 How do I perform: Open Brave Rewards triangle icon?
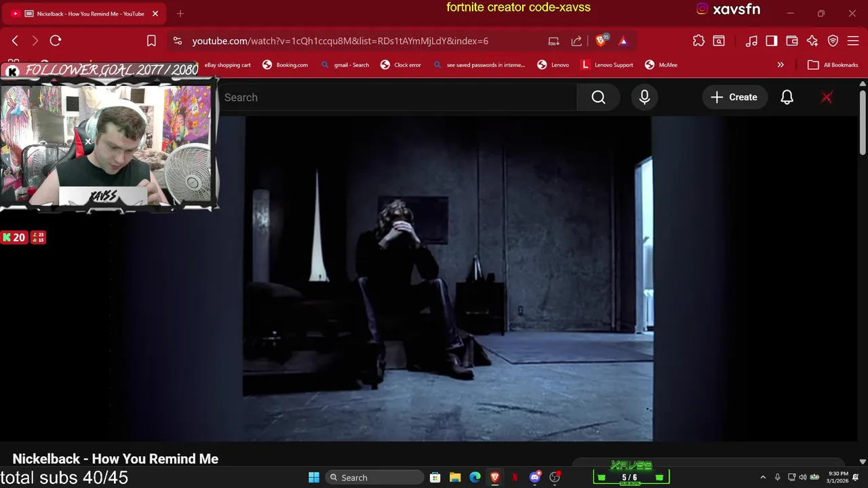pyautogui.click(x=623, y=41)
